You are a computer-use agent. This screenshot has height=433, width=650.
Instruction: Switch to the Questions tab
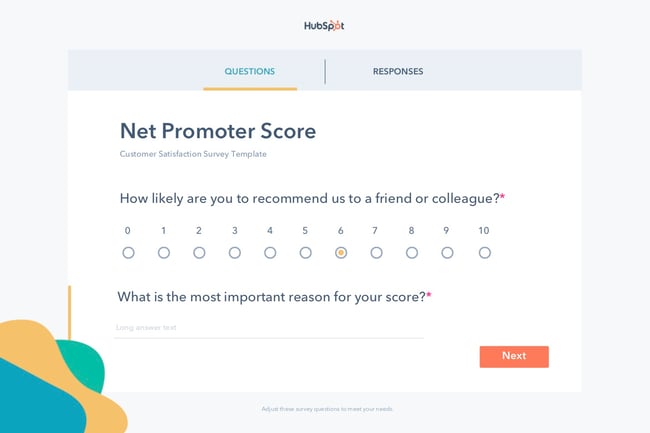point(249,71)
